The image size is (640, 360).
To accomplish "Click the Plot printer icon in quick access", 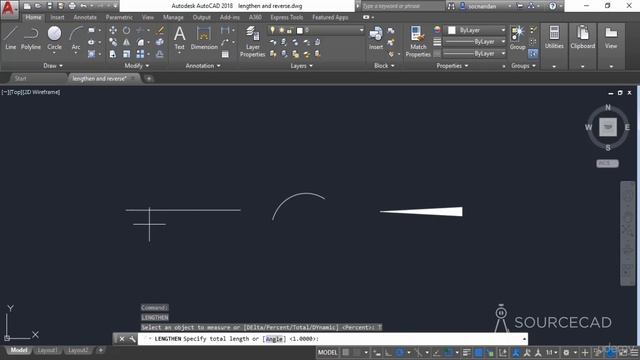I will [72, 6].
